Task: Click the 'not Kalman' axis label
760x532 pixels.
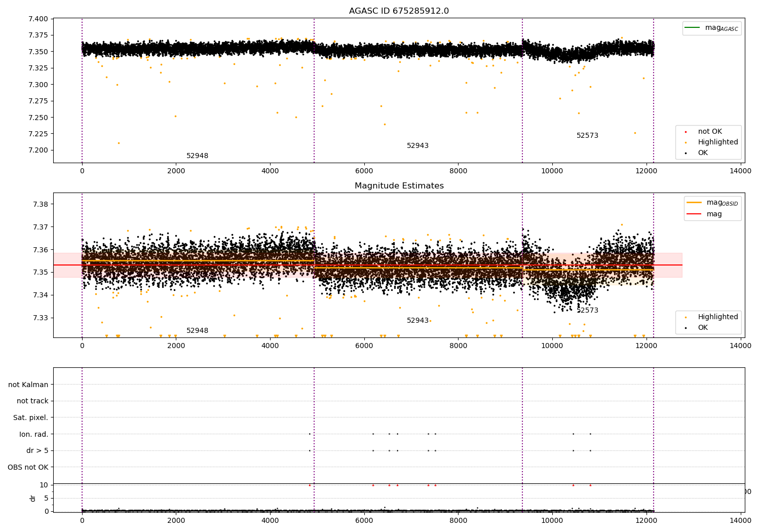Action: click(x=28, y=385)
